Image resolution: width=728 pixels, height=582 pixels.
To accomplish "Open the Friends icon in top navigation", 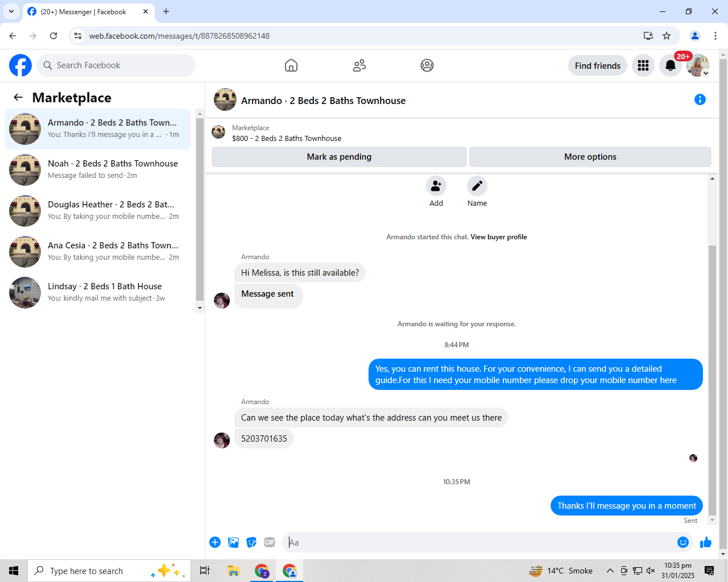I will [x=359, y=65].
